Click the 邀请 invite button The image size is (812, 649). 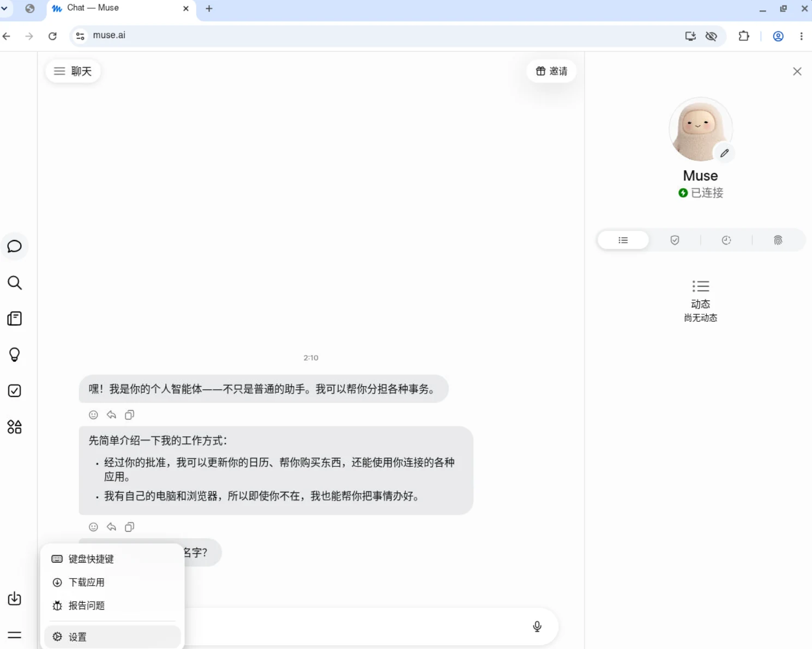click(551, 71)
